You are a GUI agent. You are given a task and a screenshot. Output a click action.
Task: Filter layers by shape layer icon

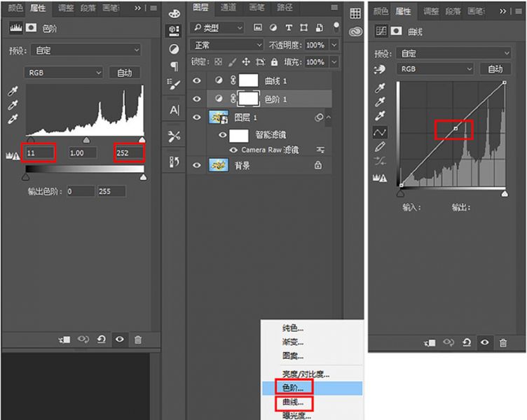click(x=304, y=27)
